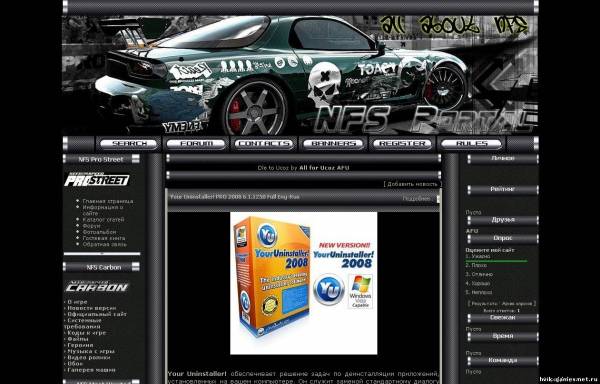Click "Подробнее" on the Your Uninstaller post
This screenshot has width=600, height=384.
point(416,199)
